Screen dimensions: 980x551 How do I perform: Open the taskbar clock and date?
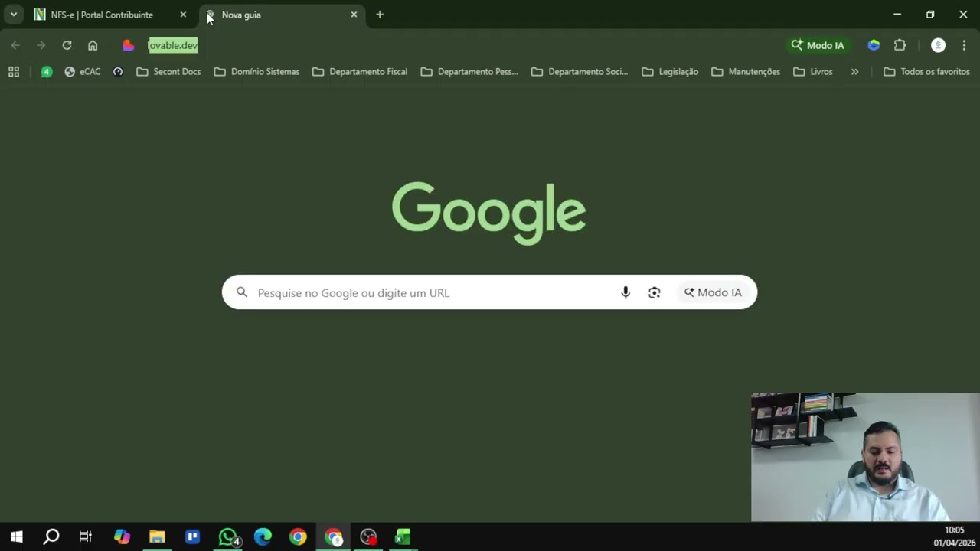(954, 536)
